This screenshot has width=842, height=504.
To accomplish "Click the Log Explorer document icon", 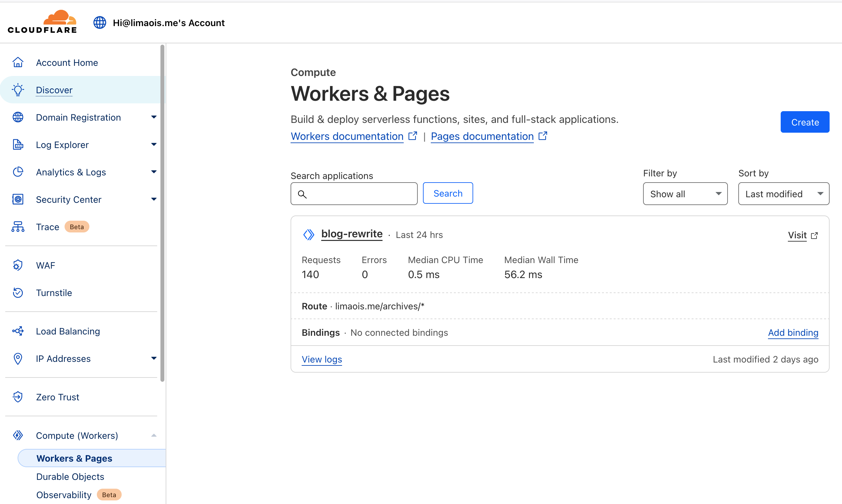I will [x=18, y=145].
